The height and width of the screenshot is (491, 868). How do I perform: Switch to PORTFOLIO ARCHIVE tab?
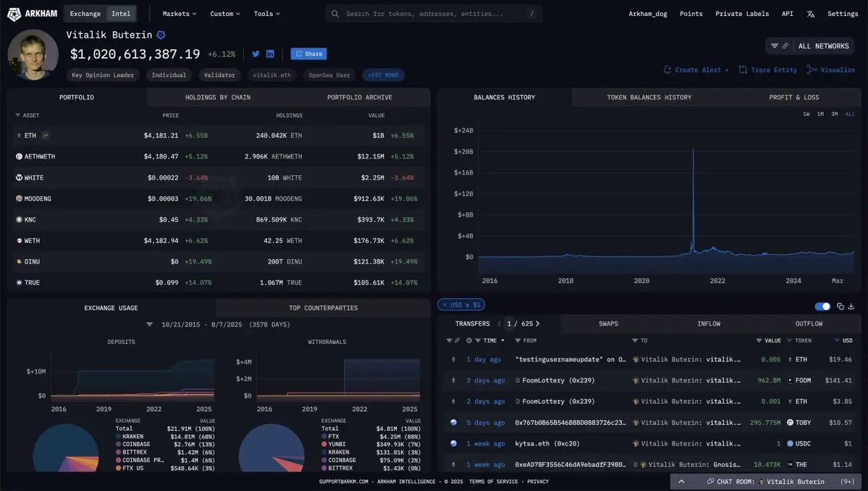click(x=359, y=98)
